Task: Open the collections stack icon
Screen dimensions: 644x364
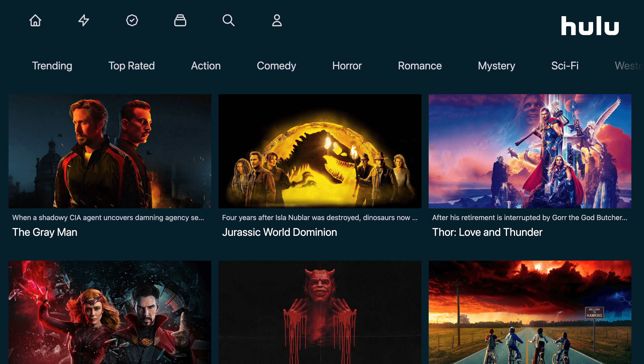Action: pyautogui.click(x=180, y=20)
